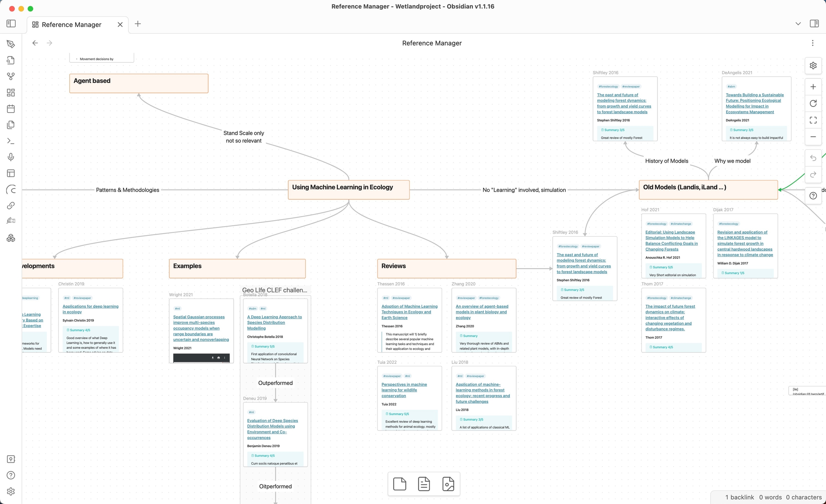Screen dimensions: 826x504
Task: Reset canvas zoom with circular arrow icon
Action: (813, 103)
